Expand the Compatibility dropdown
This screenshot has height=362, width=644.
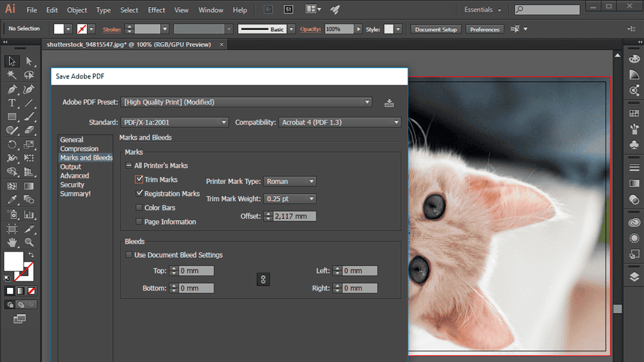[340, 123]
